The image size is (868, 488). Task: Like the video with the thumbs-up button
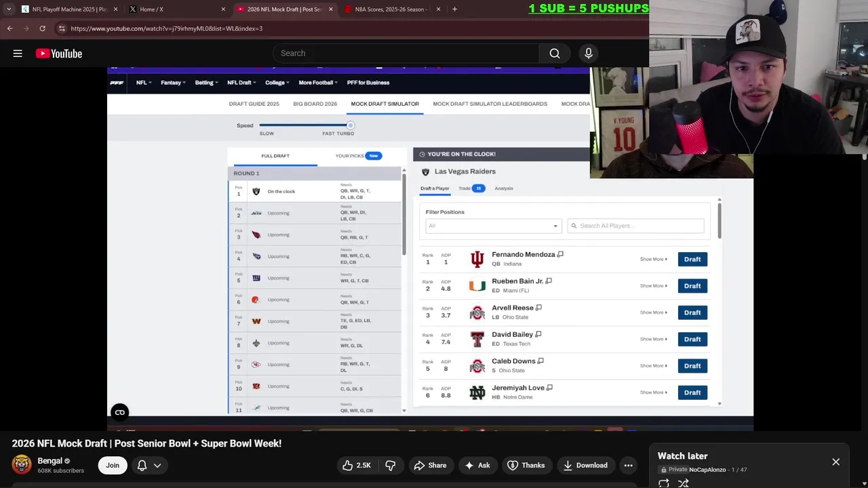point(357,465)
